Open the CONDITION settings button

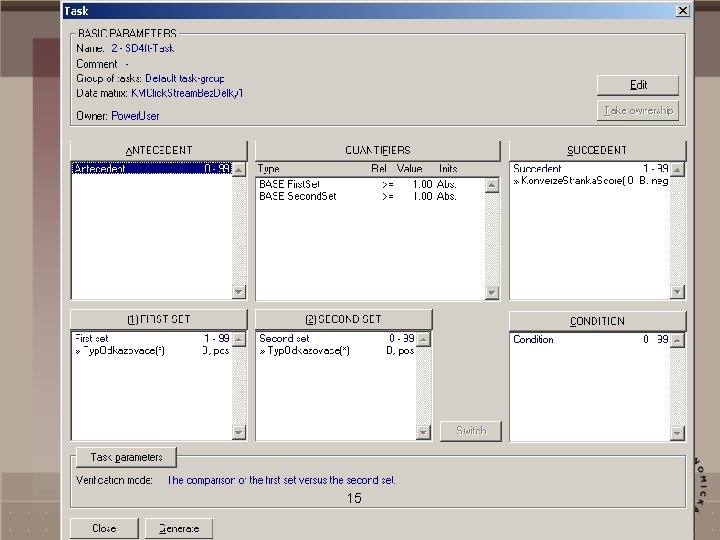[x=597, y=321]
